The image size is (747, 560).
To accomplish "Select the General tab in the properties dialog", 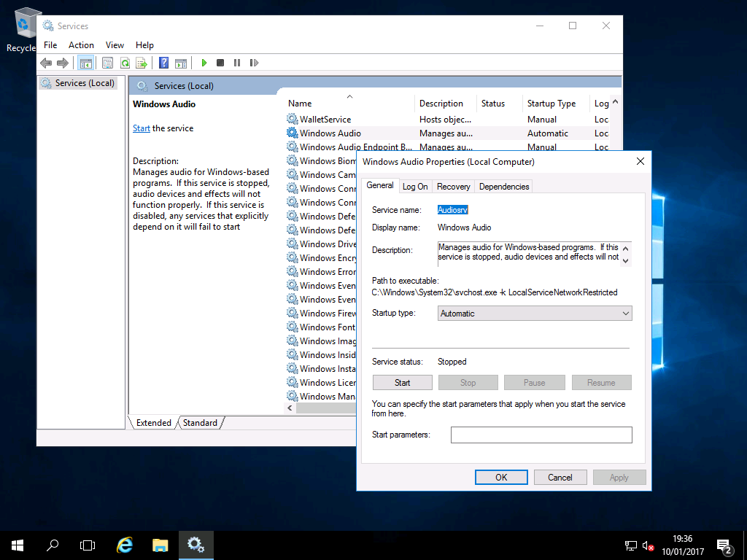I will pos(379,185).
